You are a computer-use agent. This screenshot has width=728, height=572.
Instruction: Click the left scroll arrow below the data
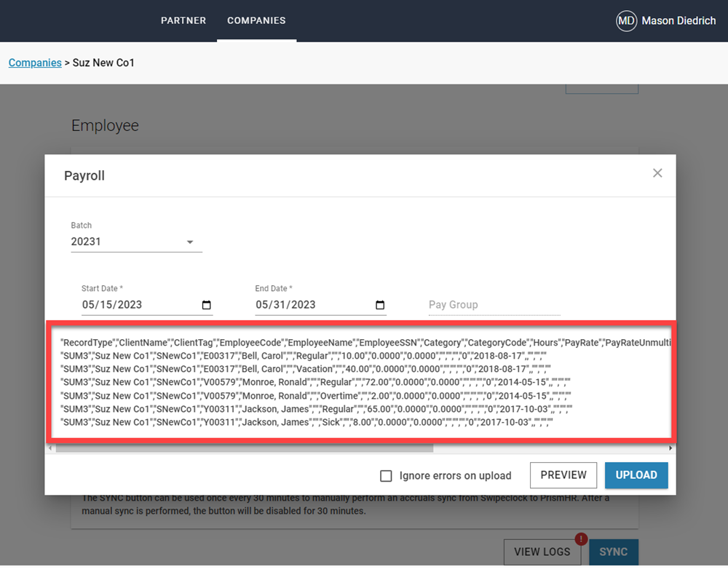click(x=50, y=447)
